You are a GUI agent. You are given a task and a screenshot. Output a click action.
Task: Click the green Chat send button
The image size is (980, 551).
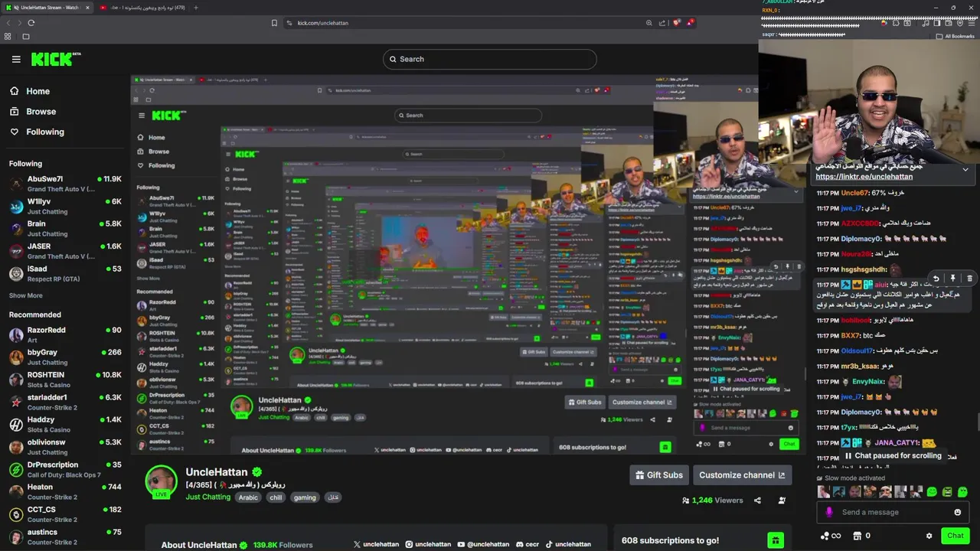click(x=955, y=536)
